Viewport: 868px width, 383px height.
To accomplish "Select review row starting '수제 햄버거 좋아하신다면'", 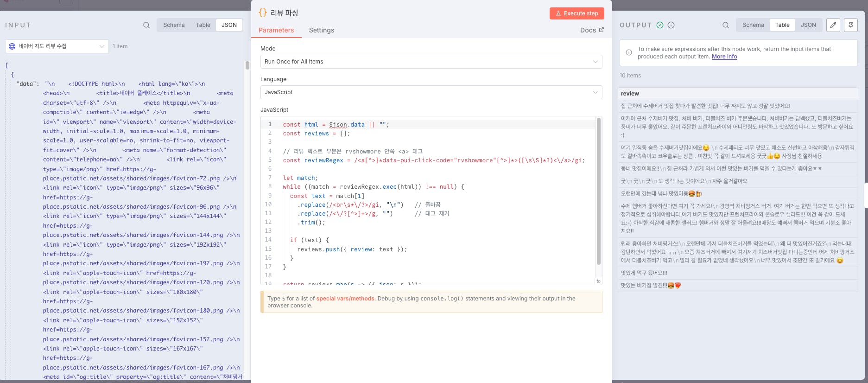I will (x=738, y=218).
